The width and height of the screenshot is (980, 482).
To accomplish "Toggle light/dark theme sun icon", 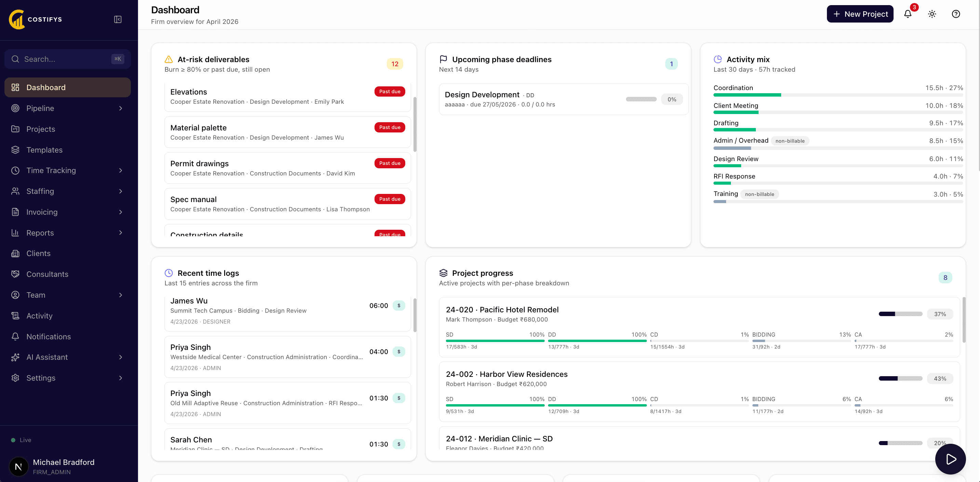I will point(932,14).
